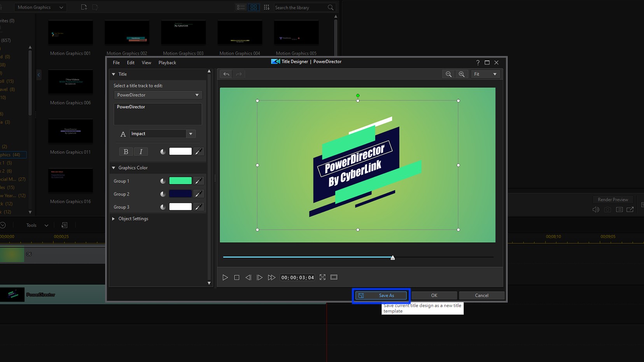Click the rotation handle on the title
Screen dimensions: 644x362
point(358,96)
